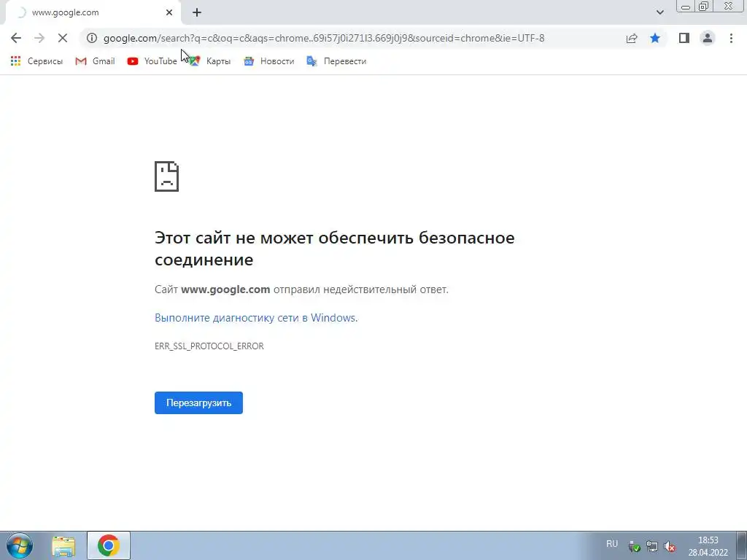747x560 pixels.
Task: Click the sad page error icon
Action: 167,176
